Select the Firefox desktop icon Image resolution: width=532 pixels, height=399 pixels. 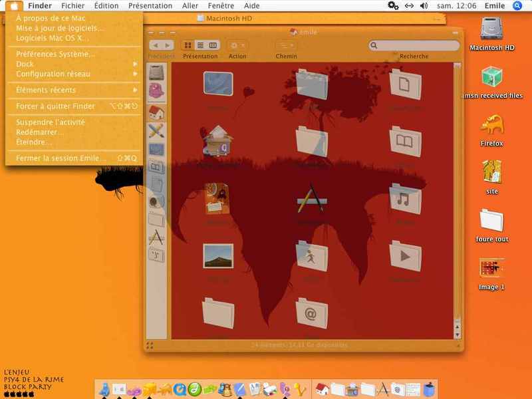tap(491, 125)
